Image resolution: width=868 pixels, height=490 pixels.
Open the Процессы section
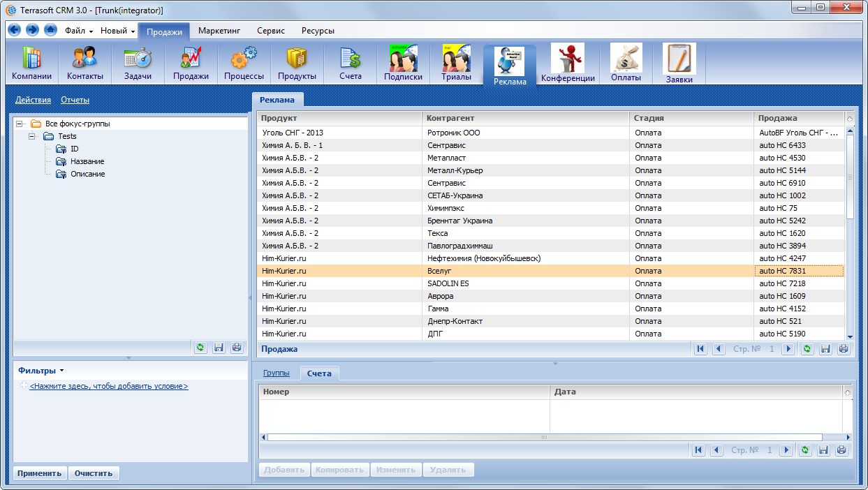click(x=244, y=64)
